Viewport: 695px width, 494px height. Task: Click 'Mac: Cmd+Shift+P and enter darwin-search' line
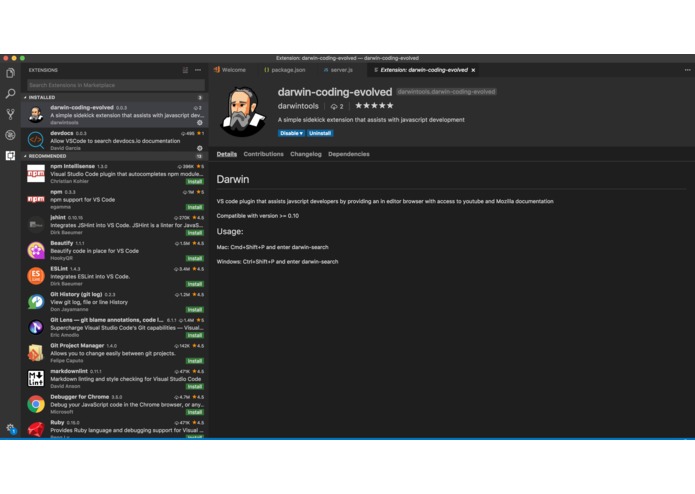click(273, 247)
